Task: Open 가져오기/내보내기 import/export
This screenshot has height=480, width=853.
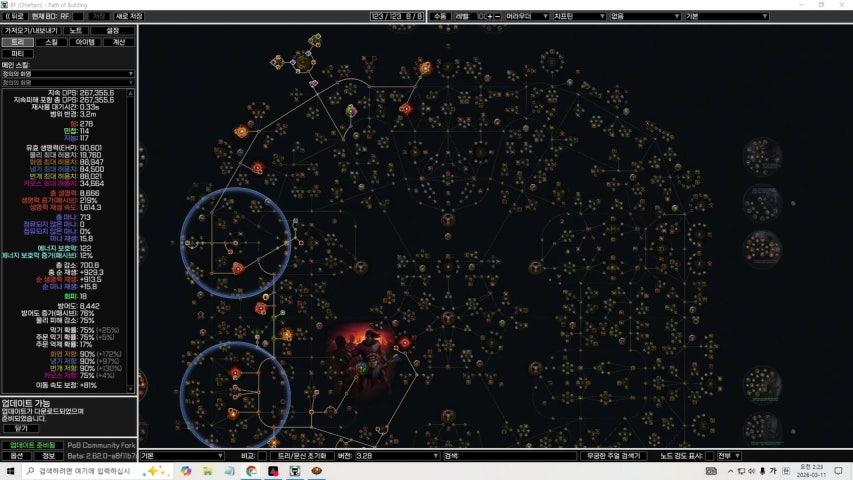Action: coord(31,30)
